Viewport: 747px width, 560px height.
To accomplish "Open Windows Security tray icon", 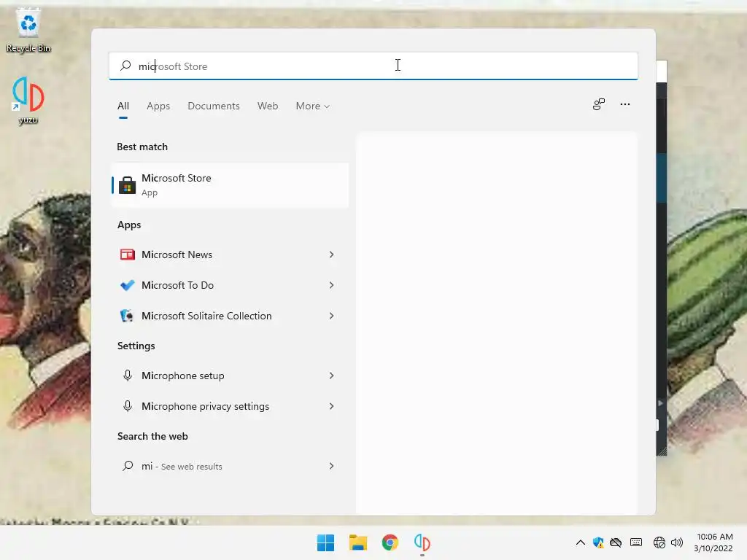I will [x=598, y=542].
